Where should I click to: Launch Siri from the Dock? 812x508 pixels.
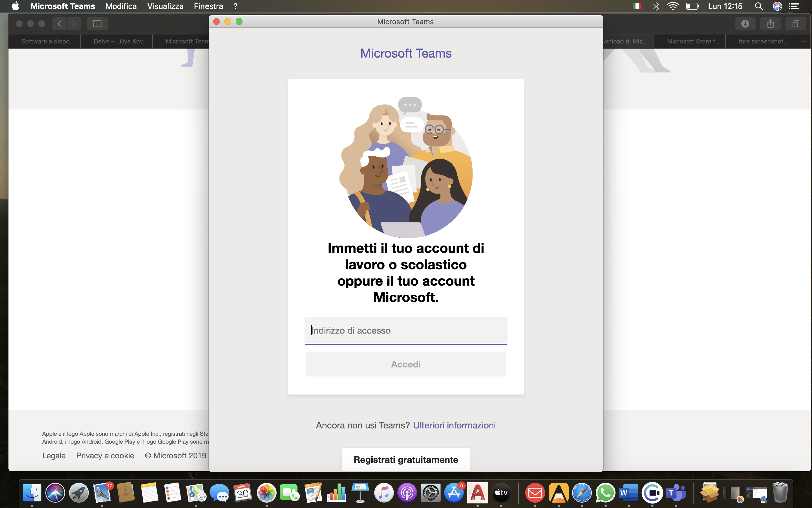coord(55,492)
